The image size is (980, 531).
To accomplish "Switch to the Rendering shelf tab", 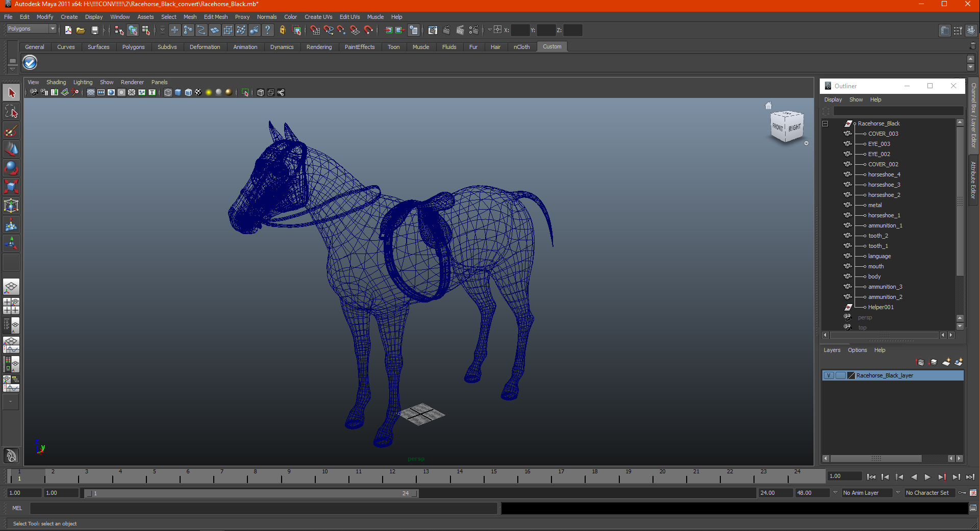I will (x=319, y=47).
